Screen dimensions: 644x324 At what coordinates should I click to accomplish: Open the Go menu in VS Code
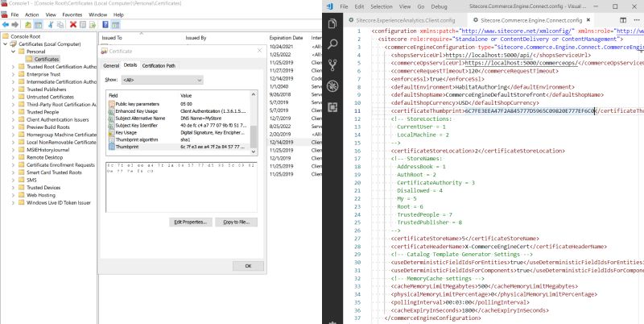tap(420, 6)
